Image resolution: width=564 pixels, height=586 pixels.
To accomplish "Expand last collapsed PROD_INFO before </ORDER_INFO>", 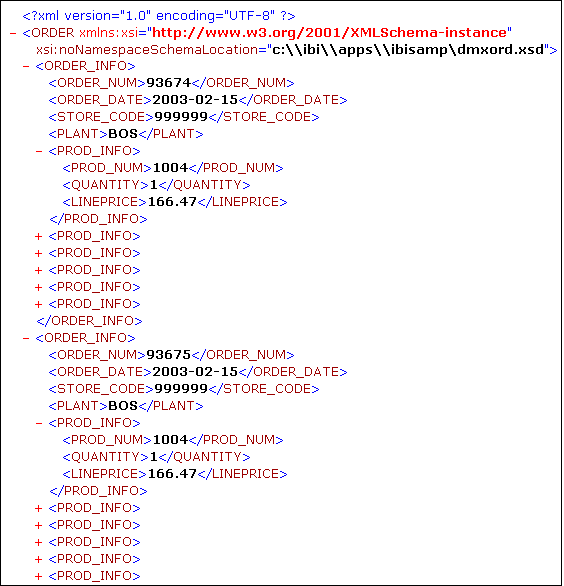I will [38, 305].
